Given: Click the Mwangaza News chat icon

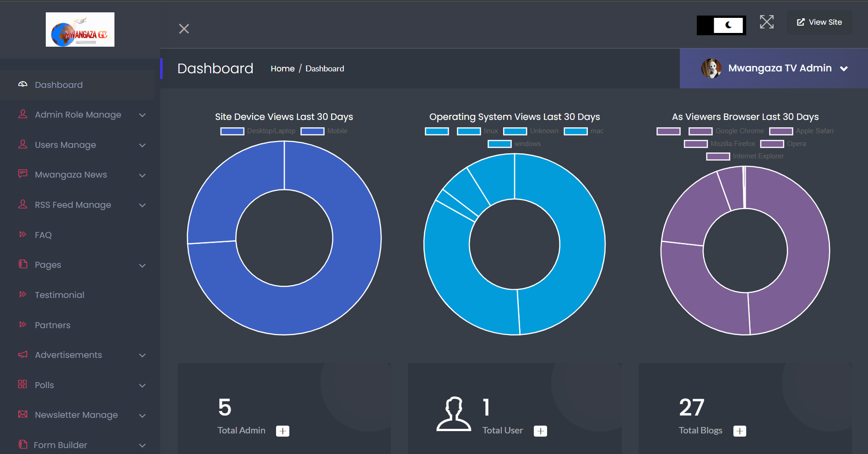Looking at the screenshot, I should [23, 174].
